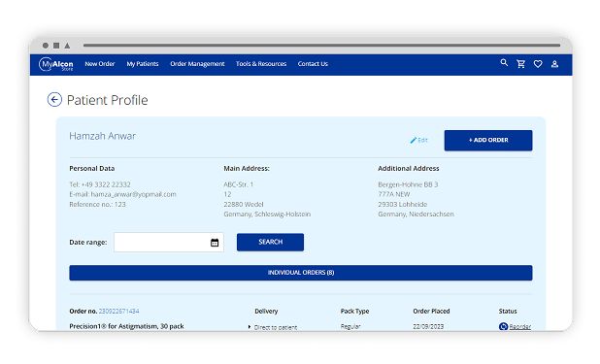Click the Regular pack type value

coord(350,326)
